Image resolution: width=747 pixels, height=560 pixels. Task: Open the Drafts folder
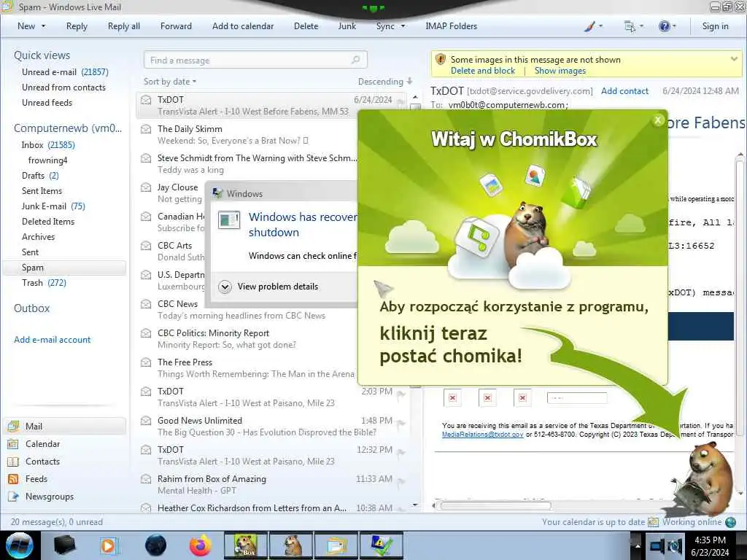(x=41, y=175)
